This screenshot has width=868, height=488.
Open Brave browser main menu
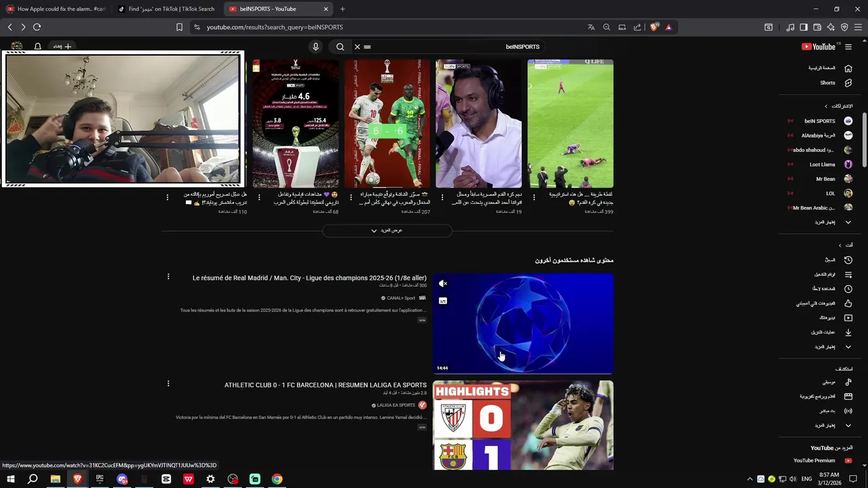click(x=858, y=27)
